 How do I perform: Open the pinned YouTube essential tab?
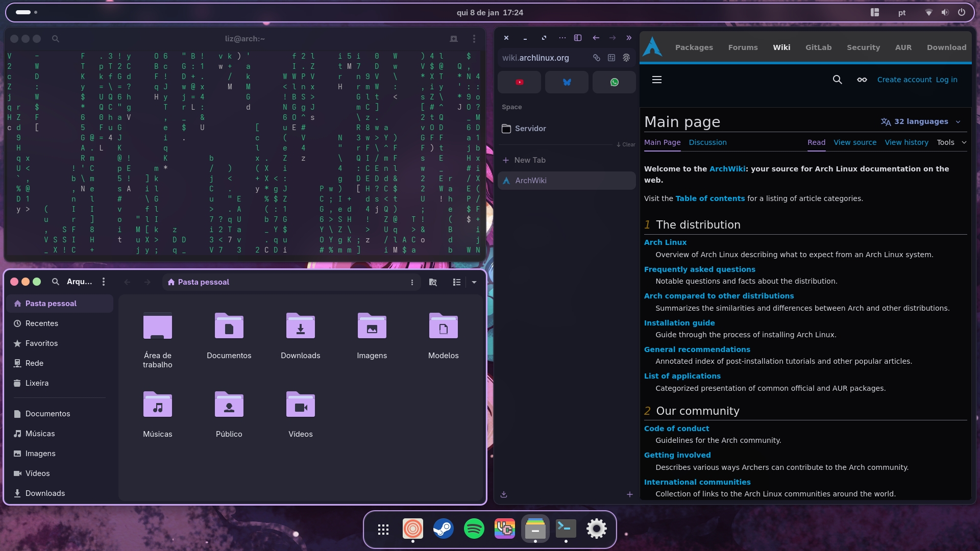tap(519, 82)
